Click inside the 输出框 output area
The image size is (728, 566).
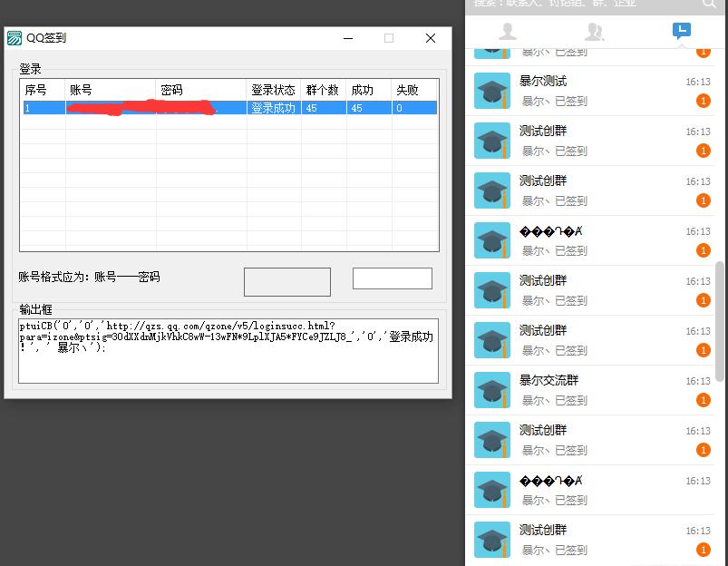coord(227,349)
